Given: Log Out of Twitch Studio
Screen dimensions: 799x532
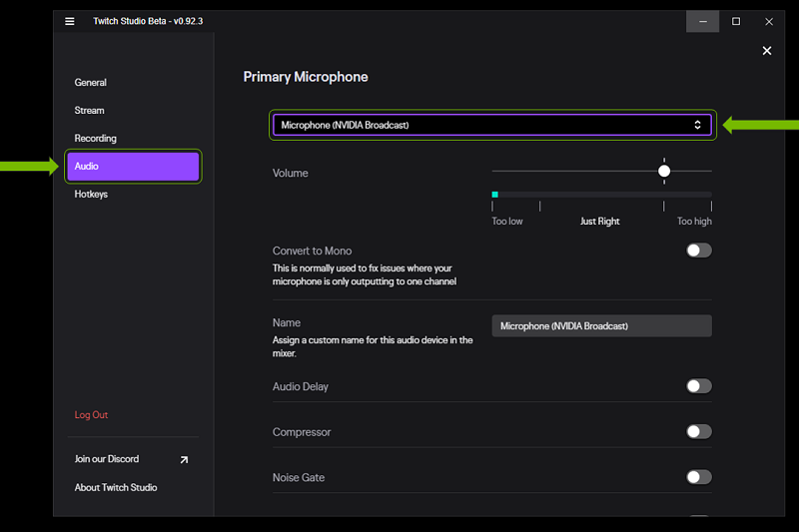Looking at the screenshot, I should coord(91,415).
